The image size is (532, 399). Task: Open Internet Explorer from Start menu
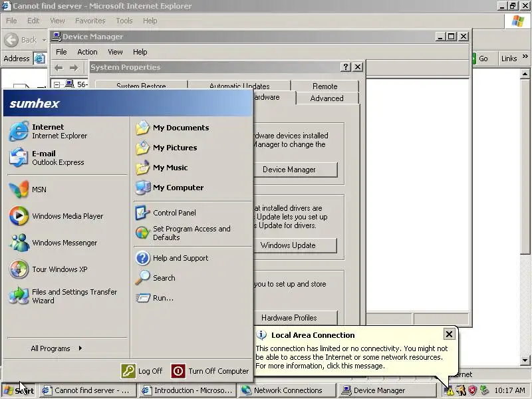tap(67, 131)
